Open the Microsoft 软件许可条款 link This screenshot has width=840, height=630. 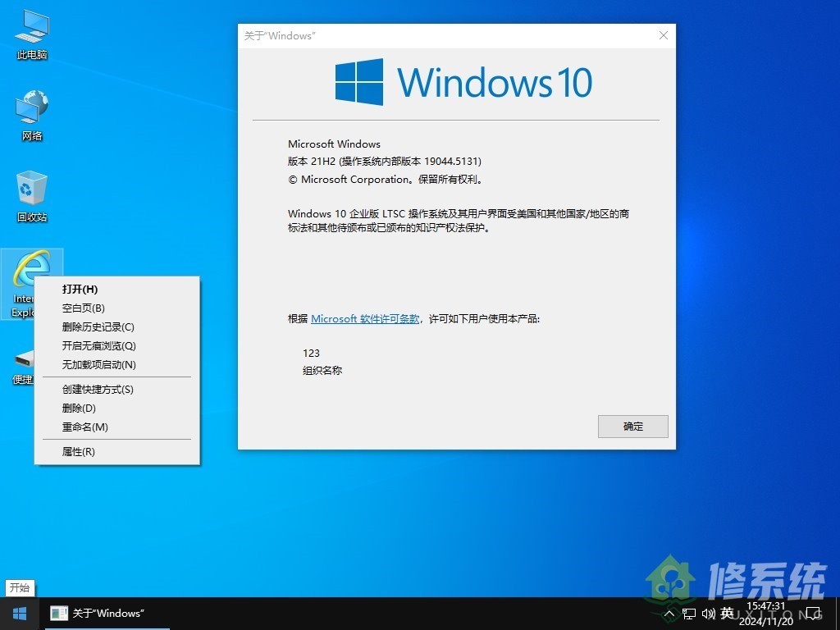(364, 318)
